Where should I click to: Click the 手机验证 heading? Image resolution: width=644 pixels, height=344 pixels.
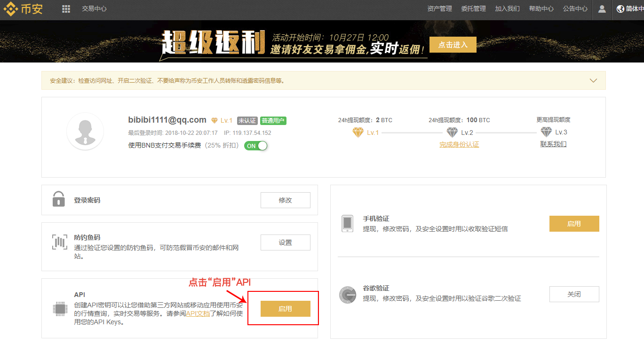pyautogui.click(x=376, y=219)
